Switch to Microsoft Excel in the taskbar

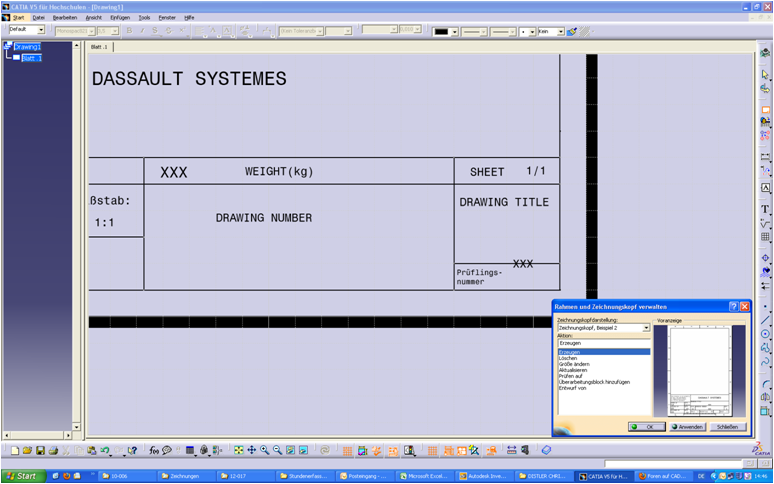423,476
